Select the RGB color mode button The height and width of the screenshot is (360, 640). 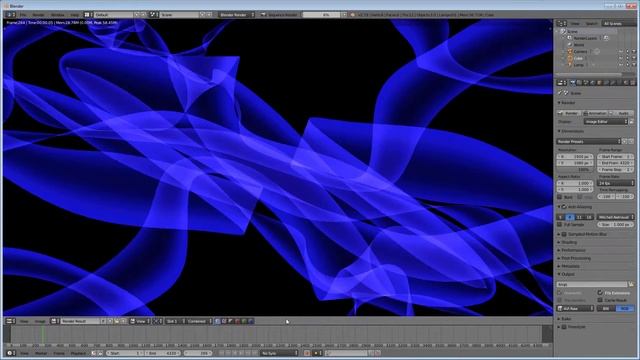625,309
